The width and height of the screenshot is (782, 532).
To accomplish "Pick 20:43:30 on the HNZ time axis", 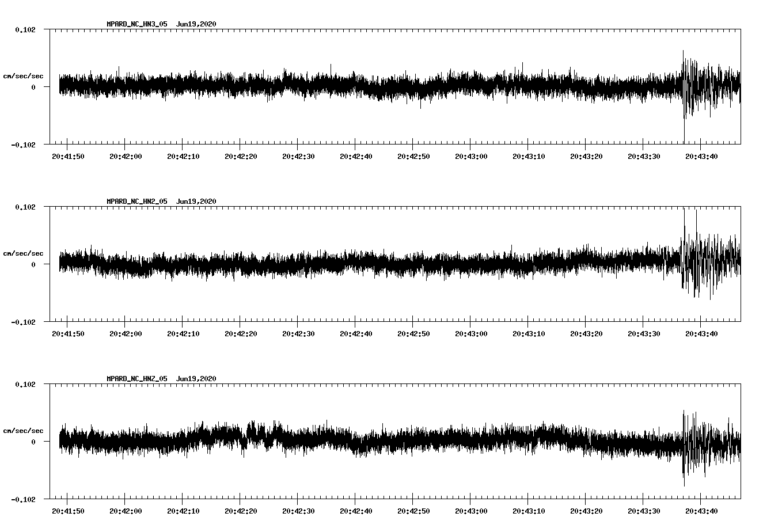I will tap(644, 511).
